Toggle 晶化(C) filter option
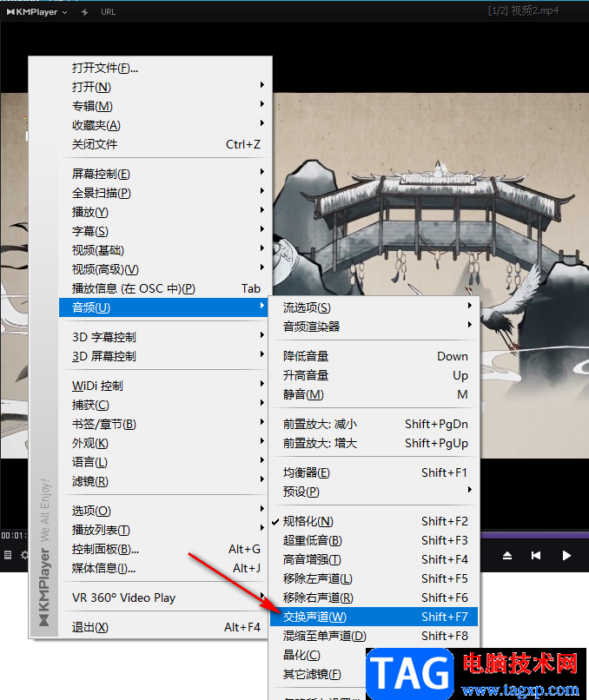This screenshot has width=589, height=700. [319, 656]
